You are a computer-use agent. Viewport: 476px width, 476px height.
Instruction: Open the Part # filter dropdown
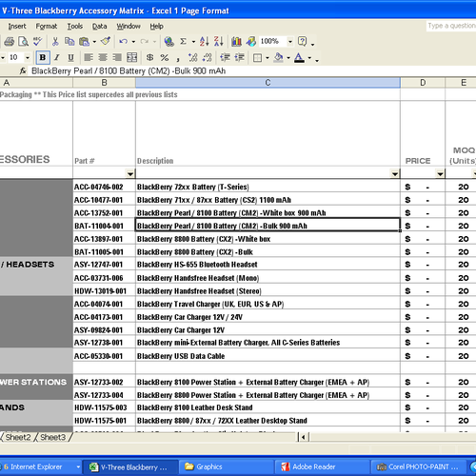point(130,174)
